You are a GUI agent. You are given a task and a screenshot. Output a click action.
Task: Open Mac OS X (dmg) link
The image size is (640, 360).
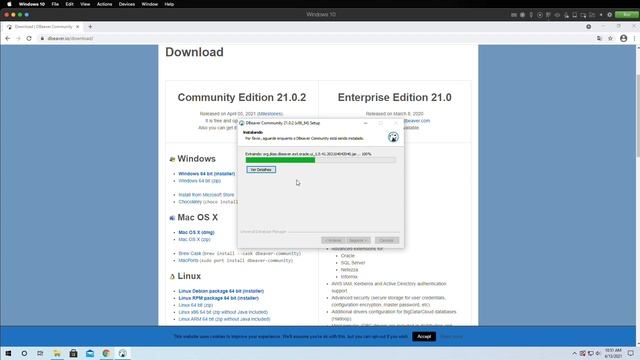(196, 232)
